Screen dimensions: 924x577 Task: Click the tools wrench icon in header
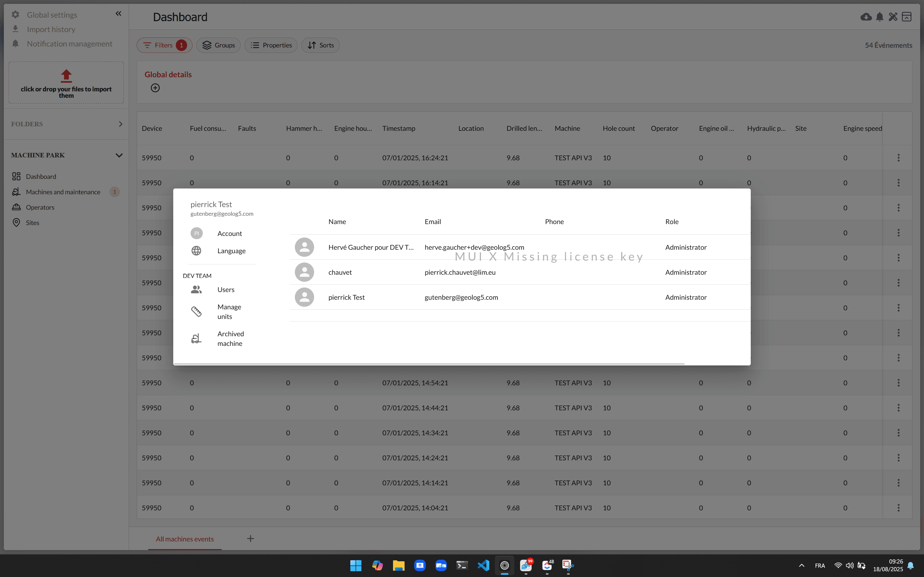point(893,17)
